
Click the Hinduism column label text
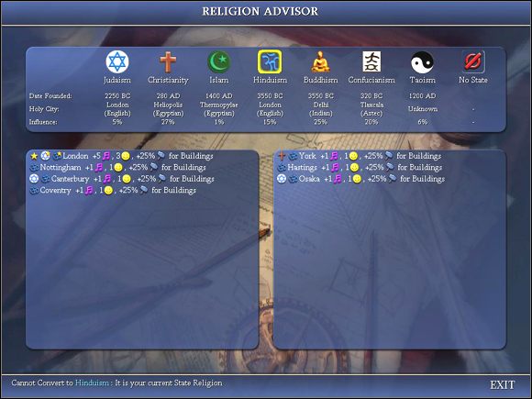pos(270,80)
